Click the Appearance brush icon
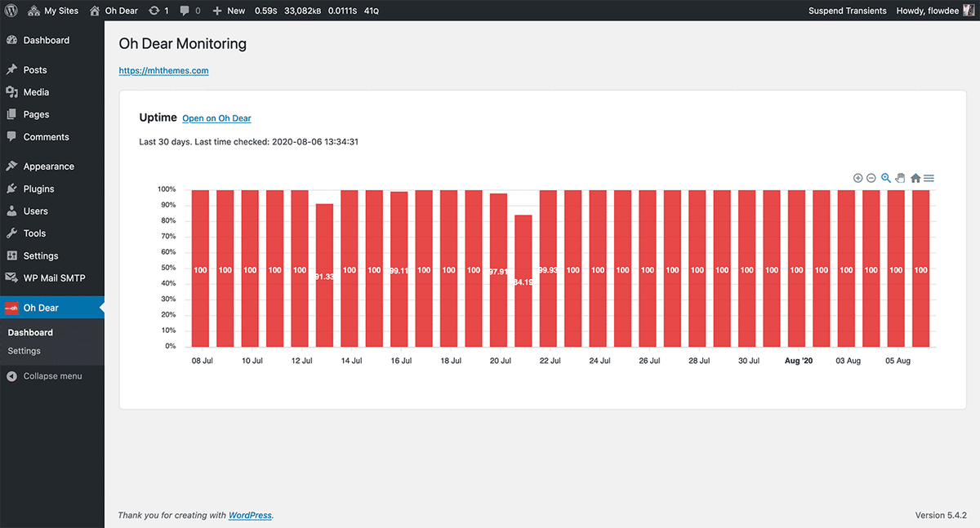The height and width of the screenshot is (528, 980). [x=11, y=166]
